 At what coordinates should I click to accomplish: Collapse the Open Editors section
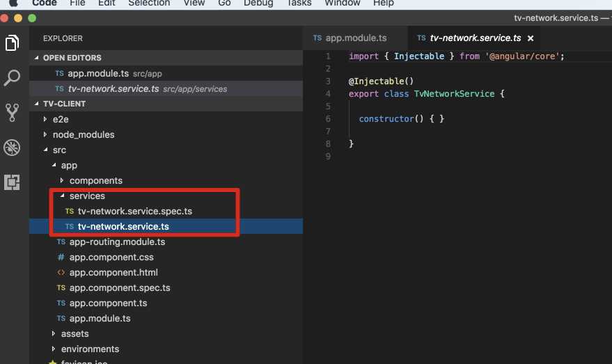(36, 58)
